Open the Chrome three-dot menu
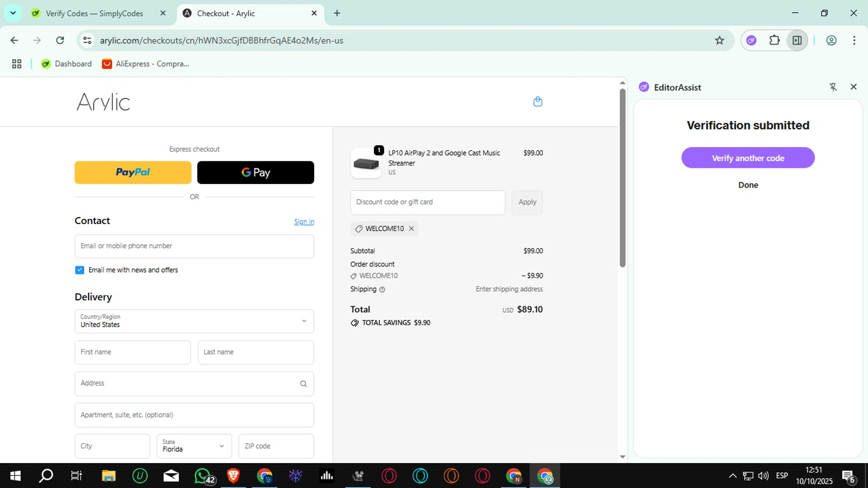 point(854,41)
